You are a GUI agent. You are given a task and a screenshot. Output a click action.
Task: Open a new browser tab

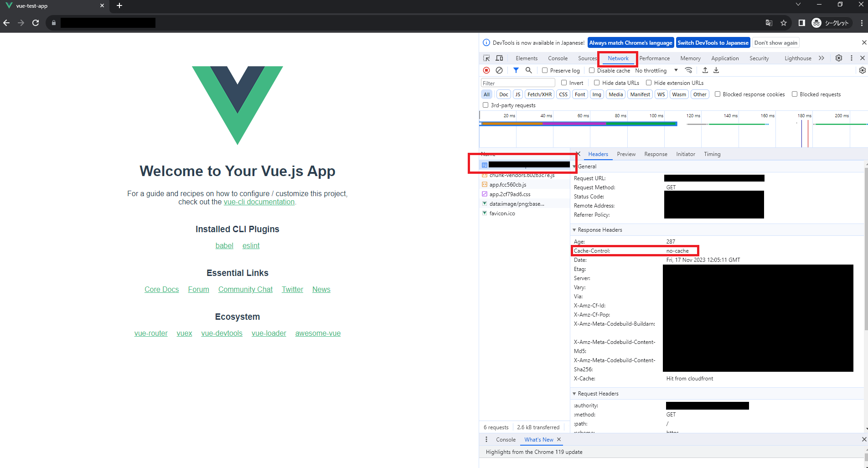(119, 5)
